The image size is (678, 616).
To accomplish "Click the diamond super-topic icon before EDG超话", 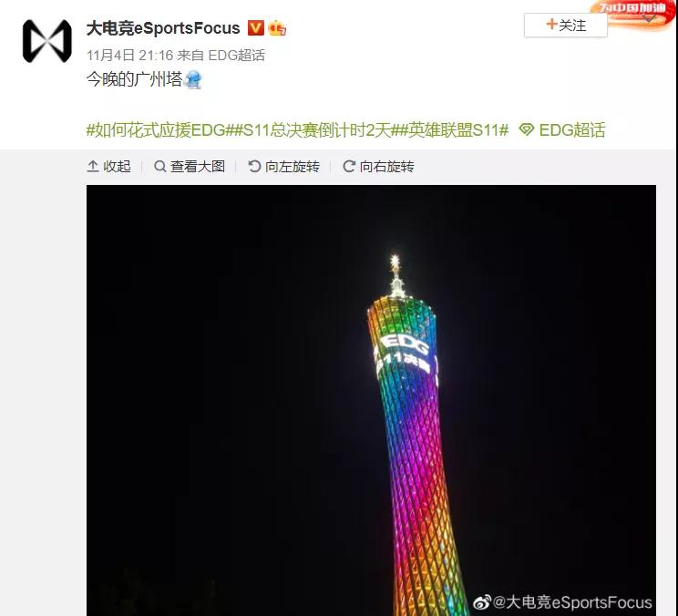I will pos(526,129).
